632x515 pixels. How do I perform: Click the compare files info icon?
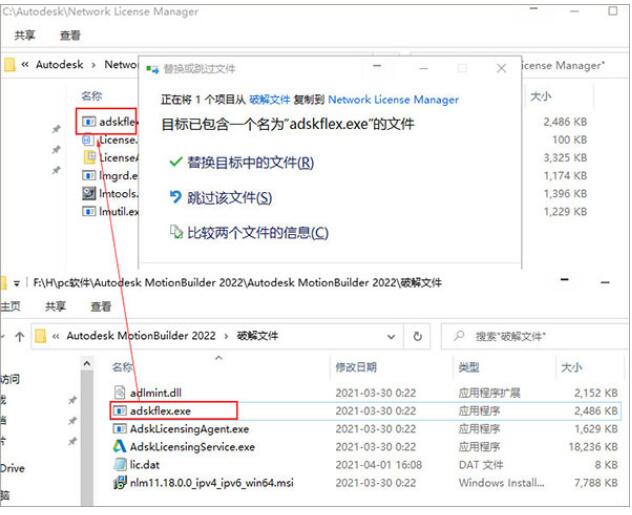click(176, 232)
